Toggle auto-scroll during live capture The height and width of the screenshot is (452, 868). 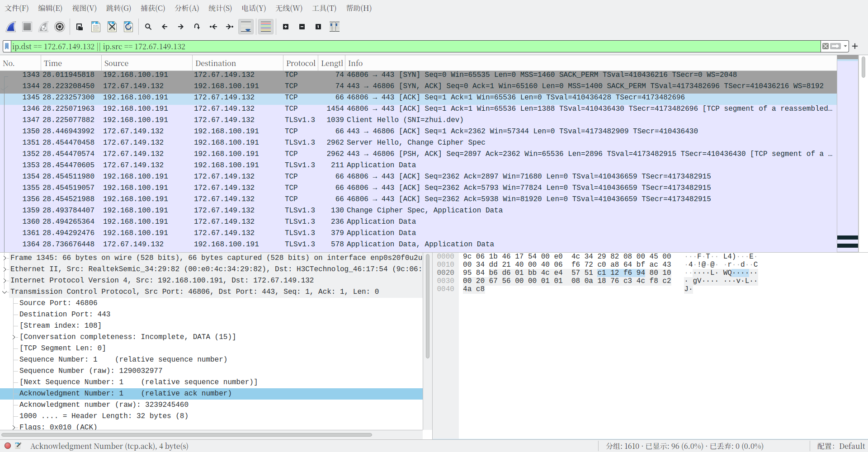246,27
